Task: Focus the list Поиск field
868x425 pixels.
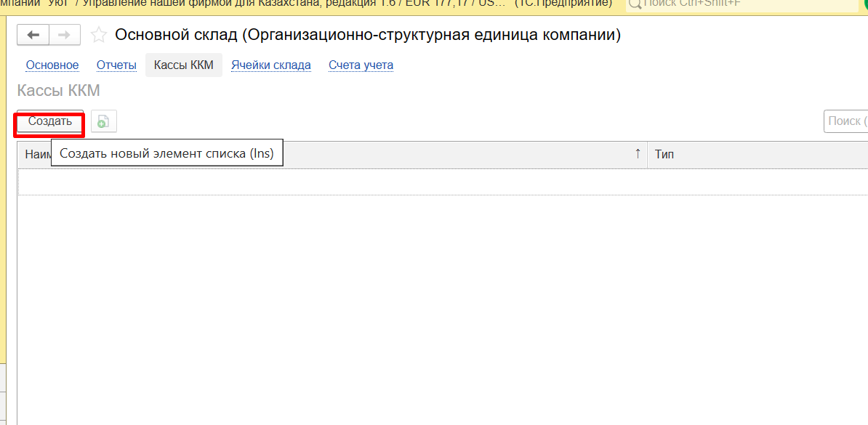Action: (847, 121)
